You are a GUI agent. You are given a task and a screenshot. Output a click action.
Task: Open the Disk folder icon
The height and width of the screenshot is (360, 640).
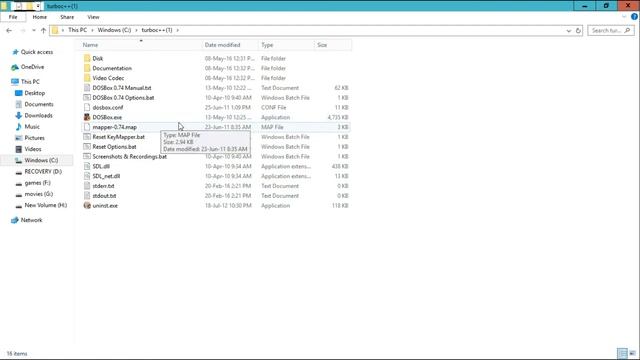[87, 58]
